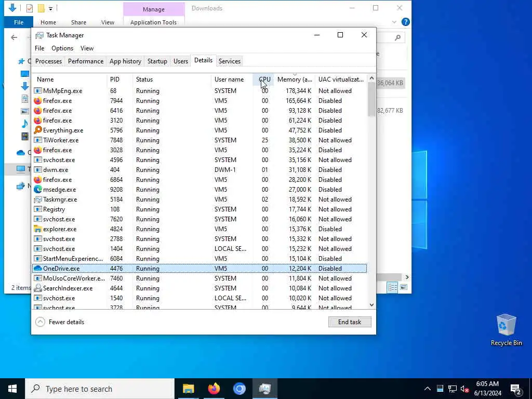Viewport: 532px width, 399px height.
Task: Click the dwm.exe process icon
Action: (37, 170)
